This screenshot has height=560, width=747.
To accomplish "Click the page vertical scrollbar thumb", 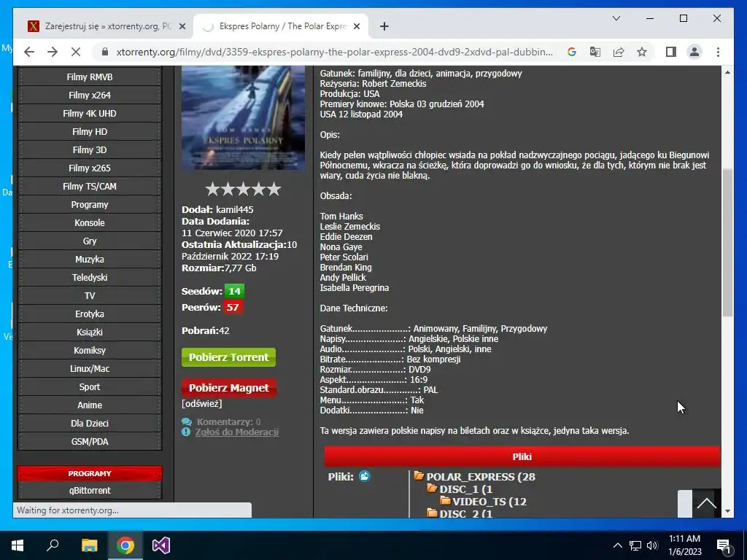I will click(x=727, y=242).
